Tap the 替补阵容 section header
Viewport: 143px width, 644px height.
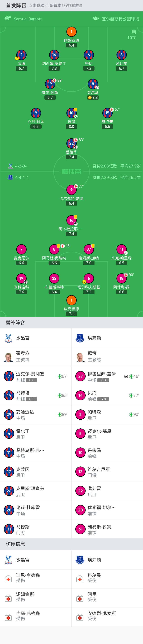pos(16,323)
